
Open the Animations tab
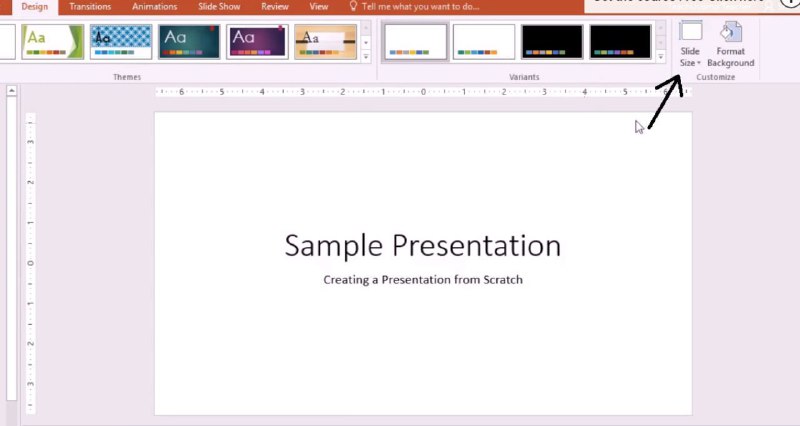tap(154, 6)
